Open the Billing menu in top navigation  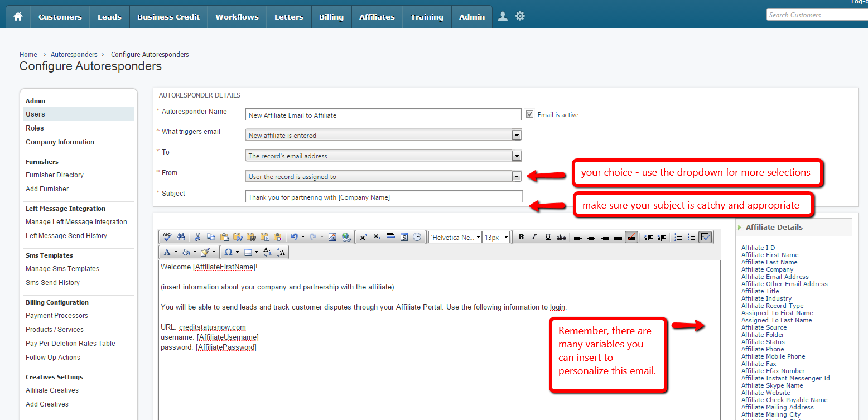[331, 17]
